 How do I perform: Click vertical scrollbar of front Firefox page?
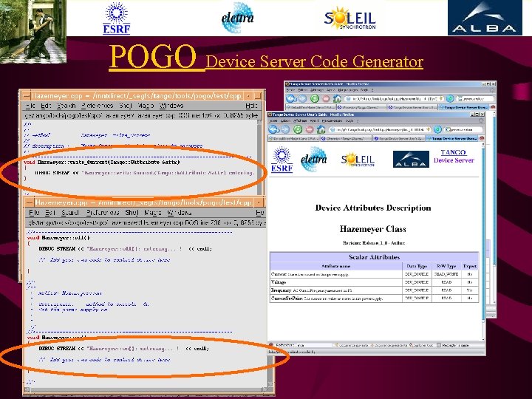483,241
